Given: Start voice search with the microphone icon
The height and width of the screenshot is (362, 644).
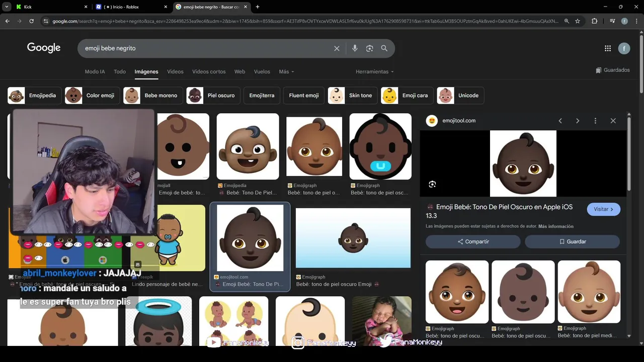Looking at the screenshot, I should coord(355,48).
